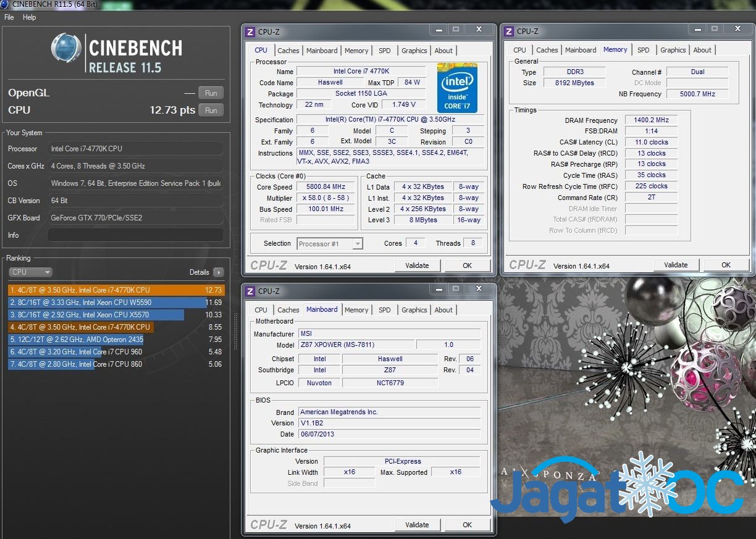Viewport: 756px width, 539px height.
Task: Switch to SPD tab in Memory window
Action: click(x=643, y=50)
